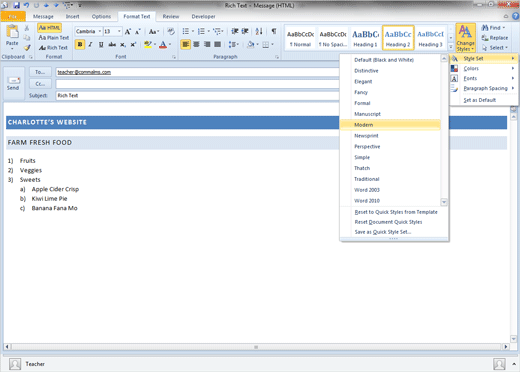The height and width of the screenshot is (372, 520).
Task: Toggle Show paragraph marks
Action: tap(274, 31)
